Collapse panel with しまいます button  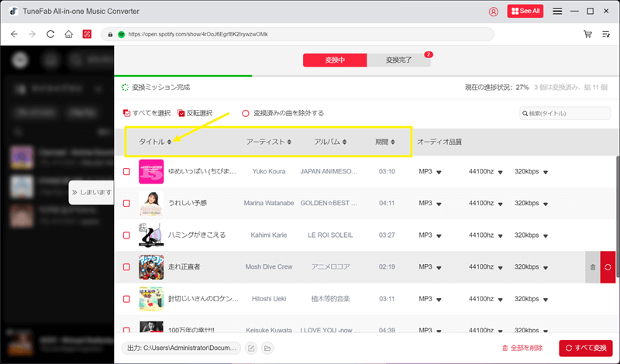coord(91,193)
